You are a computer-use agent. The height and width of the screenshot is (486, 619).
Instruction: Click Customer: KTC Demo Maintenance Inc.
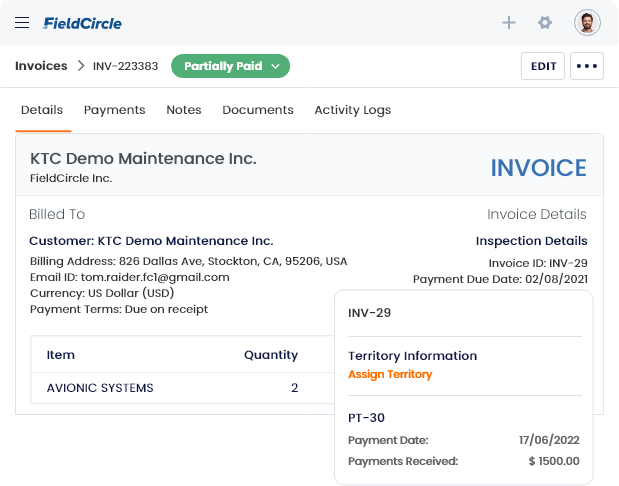[x=151, y=241]
